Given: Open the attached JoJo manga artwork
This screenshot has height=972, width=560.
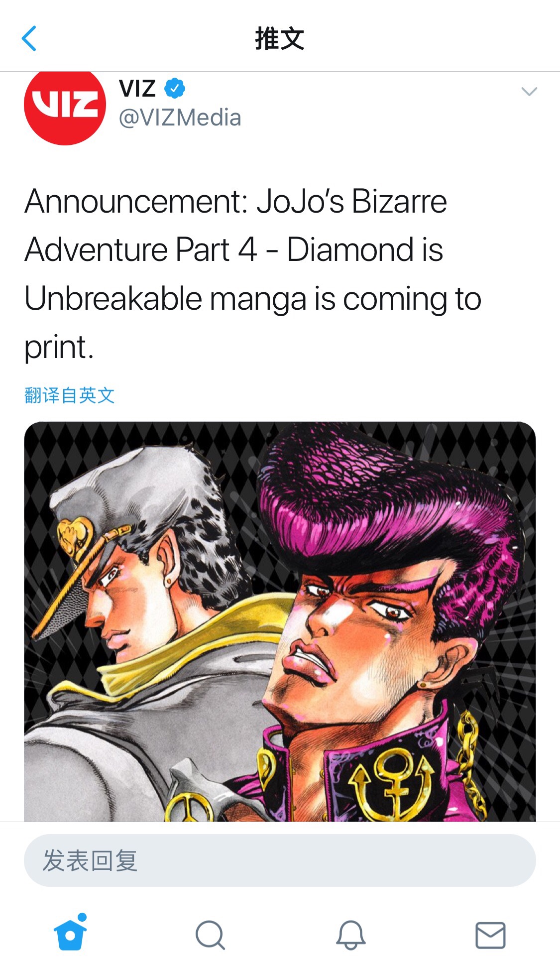Looking at the screenshot, I should tap(280, 621).
